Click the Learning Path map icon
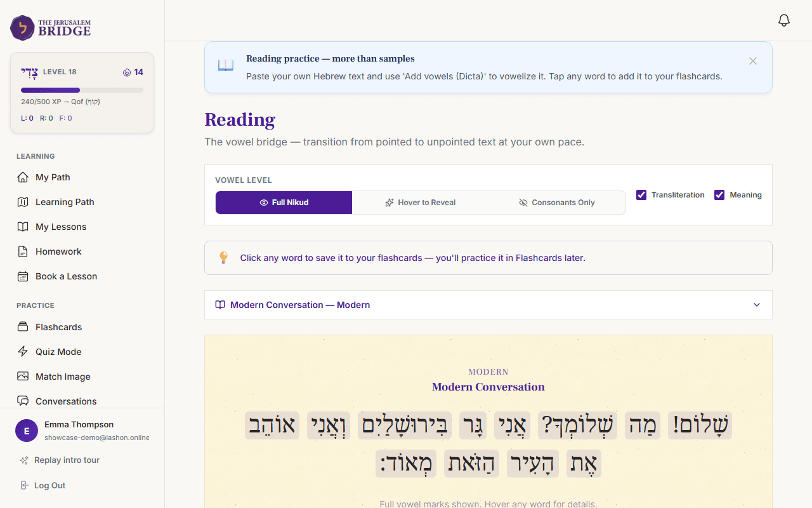 (23, 202)
